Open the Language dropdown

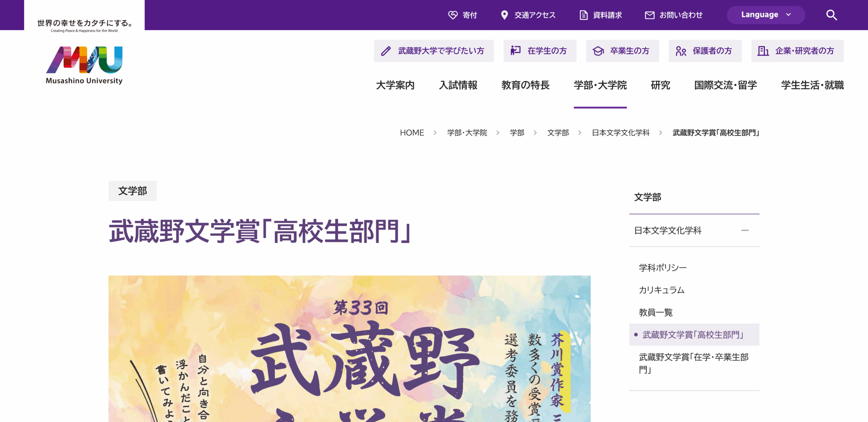(x=766, y=15)
